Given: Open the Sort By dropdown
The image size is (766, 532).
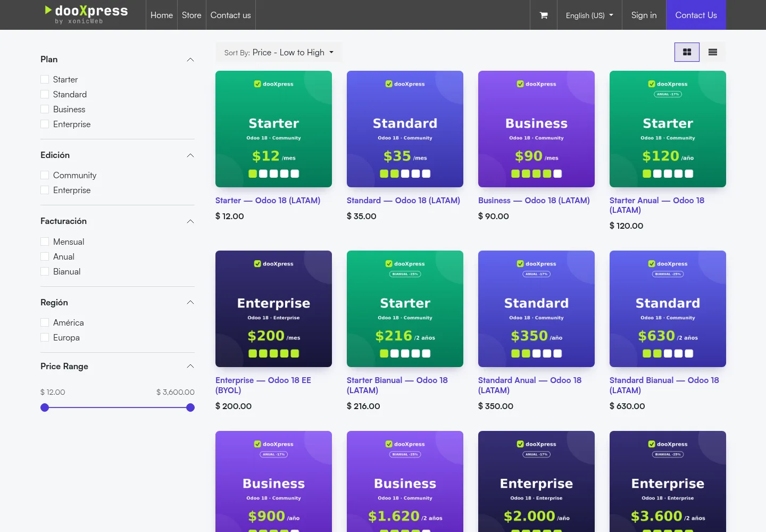Looking at the screenshot, I should point(279,52).
